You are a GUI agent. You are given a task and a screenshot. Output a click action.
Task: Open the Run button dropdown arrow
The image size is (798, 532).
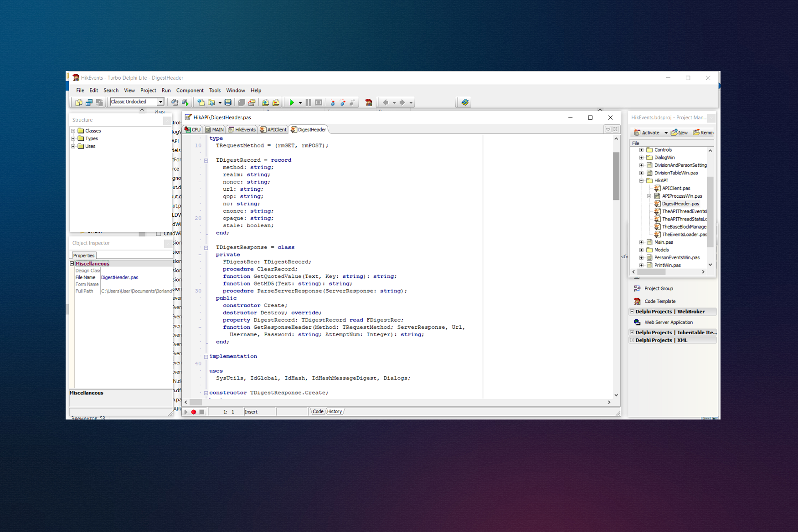[x=300, y=102]
